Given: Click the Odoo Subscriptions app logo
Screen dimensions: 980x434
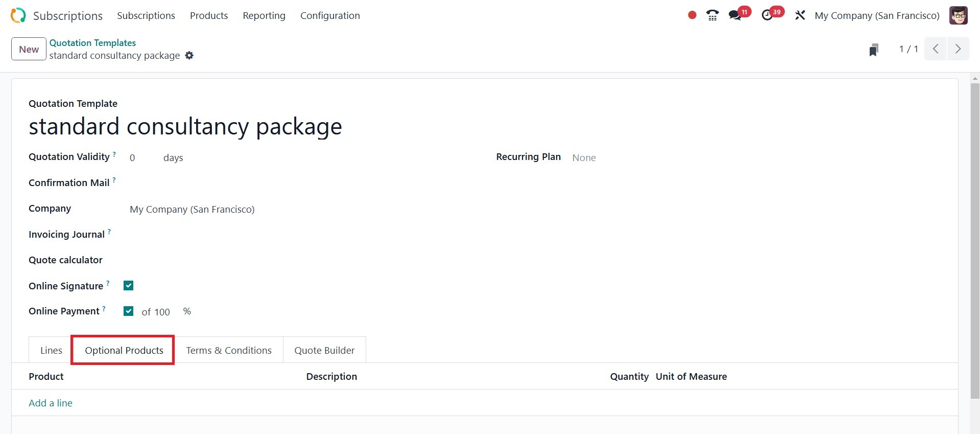Looking at the screenshot, I should pyautogui.click(x=18, y=15).
